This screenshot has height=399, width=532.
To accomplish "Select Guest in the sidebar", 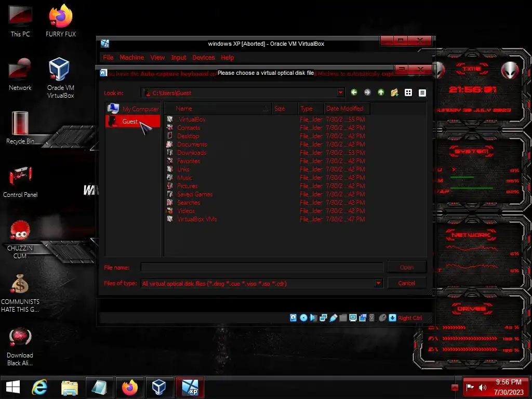I will [132, 121].
